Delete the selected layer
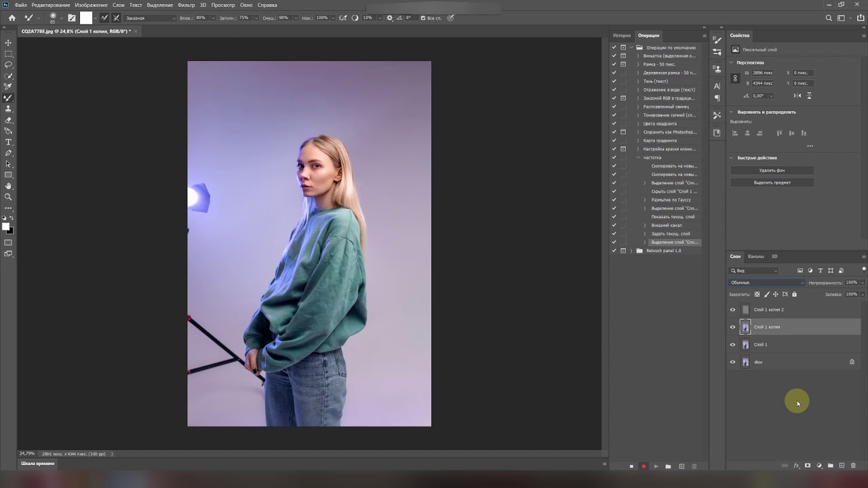Screen dimensions: 868x488 click(853, 466)
